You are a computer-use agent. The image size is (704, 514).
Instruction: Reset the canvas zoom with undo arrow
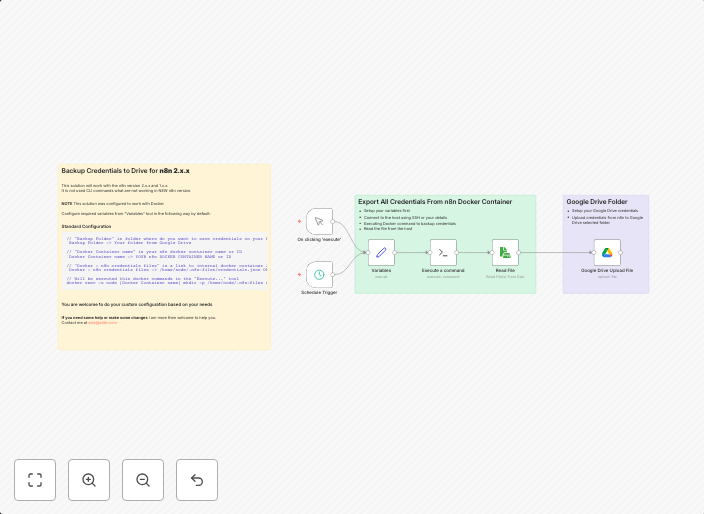197,480
